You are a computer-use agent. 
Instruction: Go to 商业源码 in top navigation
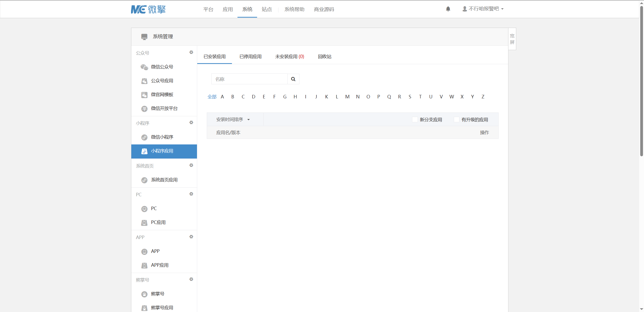point(324,9)
